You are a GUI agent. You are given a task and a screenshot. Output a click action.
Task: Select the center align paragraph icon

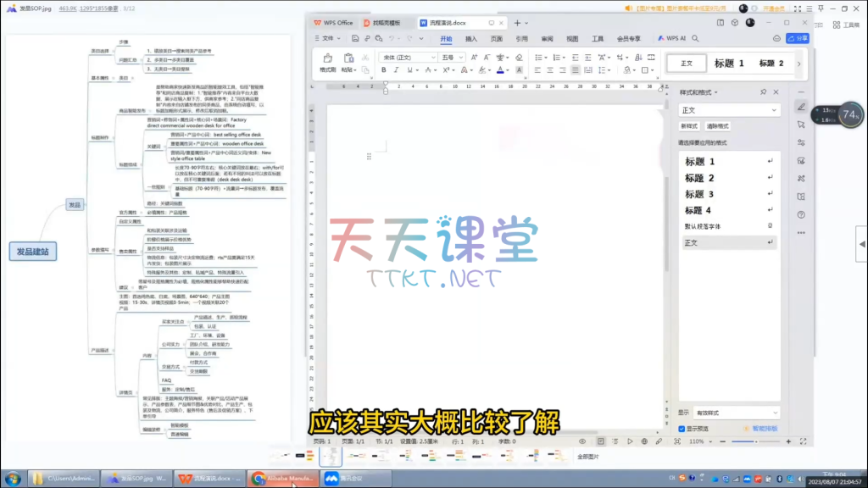tap(548, 70)
